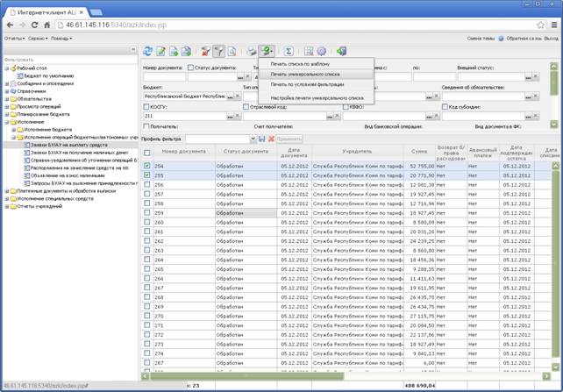This screenshot has height=392, width=563.
Task: Uncheck the checkbox for document row 254
Action: point(147,165)
